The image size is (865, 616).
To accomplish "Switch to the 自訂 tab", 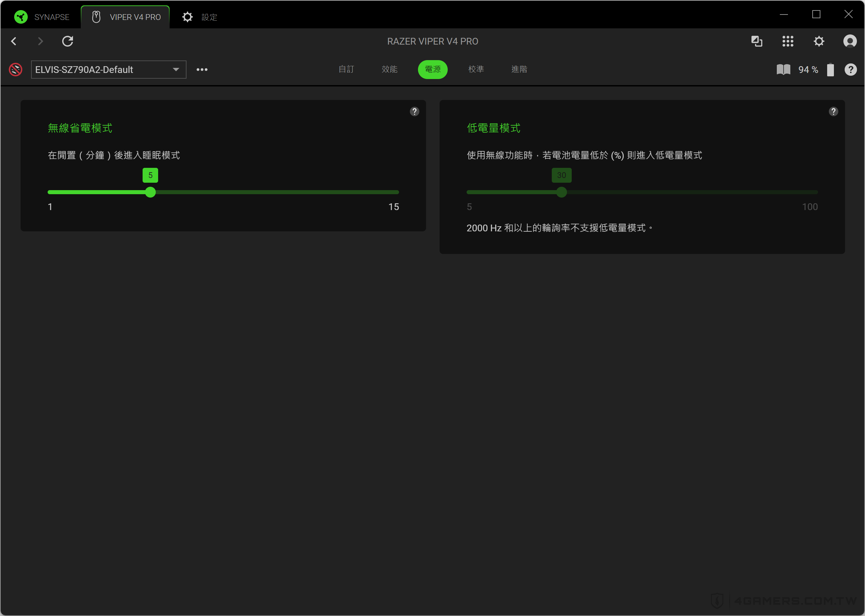I will pyautogui.click(x=346, y=70).
